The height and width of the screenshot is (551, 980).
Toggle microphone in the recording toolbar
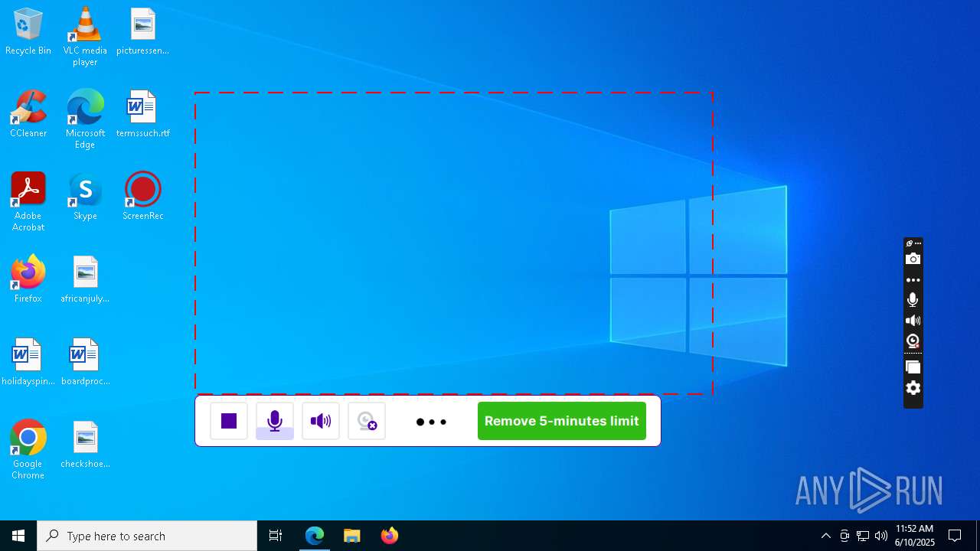tap(275, 421)
